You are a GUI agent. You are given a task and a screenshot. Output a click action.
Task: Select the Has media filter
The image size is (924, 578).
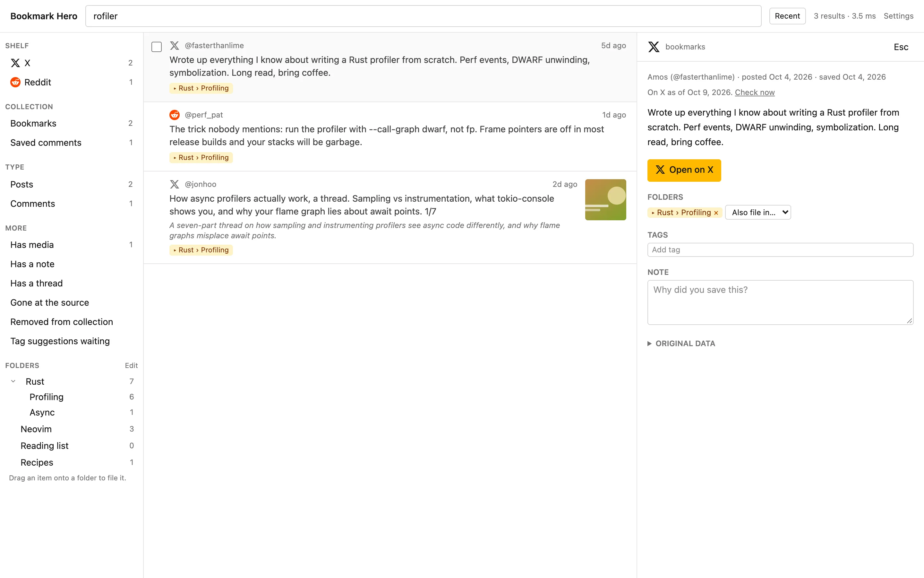pyautogui.click(x=72, y=245)
